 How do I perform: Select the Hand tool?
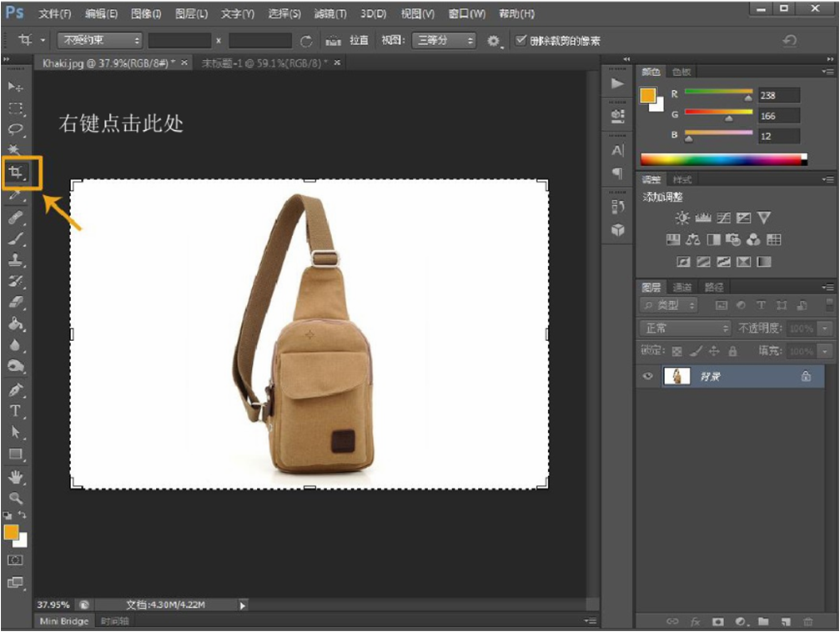click(x=15, y=476)
